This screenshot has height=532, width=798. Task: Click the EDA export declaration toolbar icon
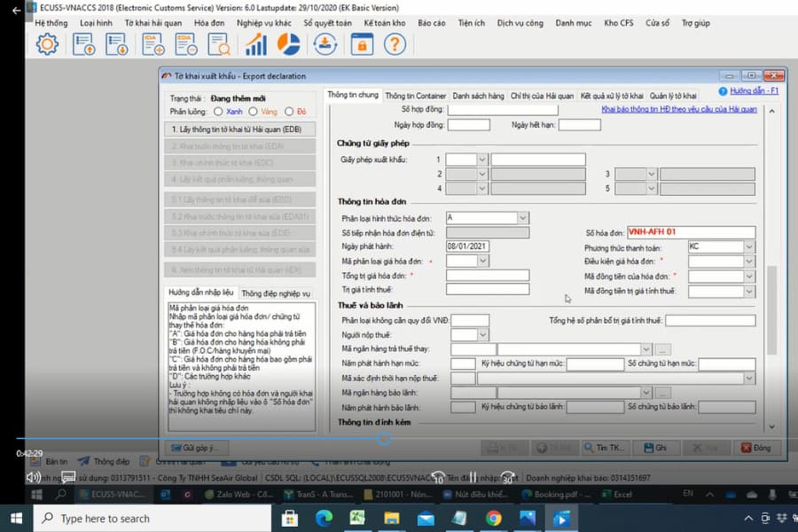click(x=186, y=44)
